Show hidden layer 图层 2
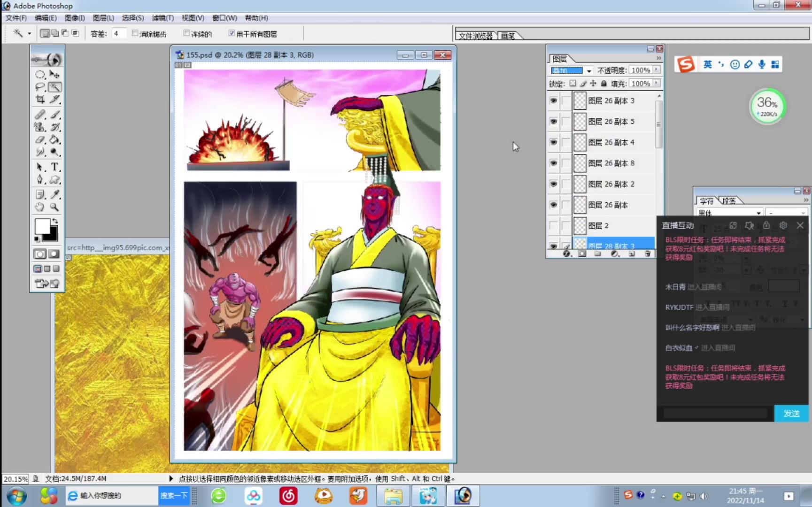812x507 pixels. tap(554, 225)
